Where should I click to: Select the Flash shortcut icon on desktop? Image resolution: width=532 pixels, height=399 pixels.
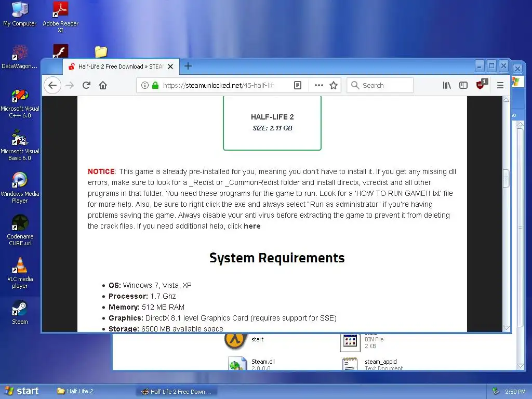[60, 51]
